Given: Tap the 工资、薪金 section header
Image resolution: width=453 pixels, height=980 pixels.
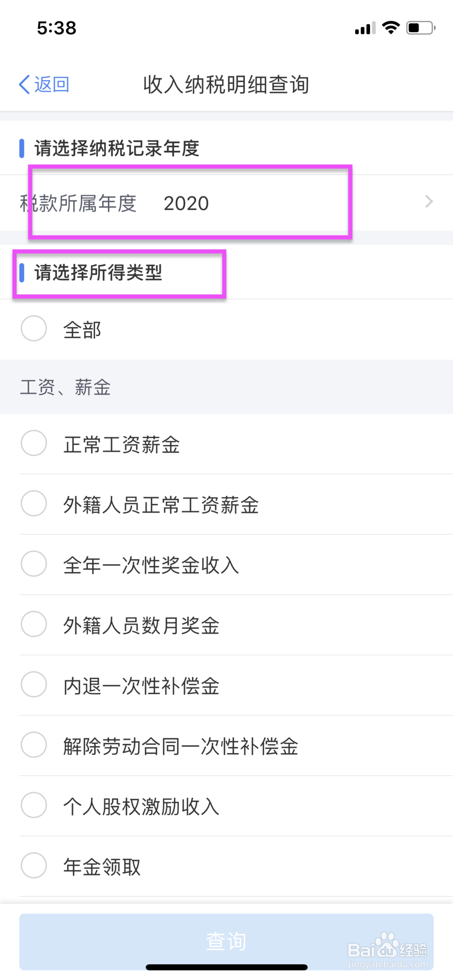Looking at the screenshot, I should [65, 387].
